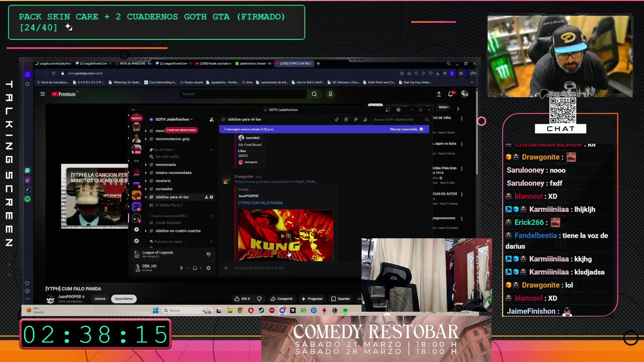Open the Discord help question mark icon

point(398,110)
